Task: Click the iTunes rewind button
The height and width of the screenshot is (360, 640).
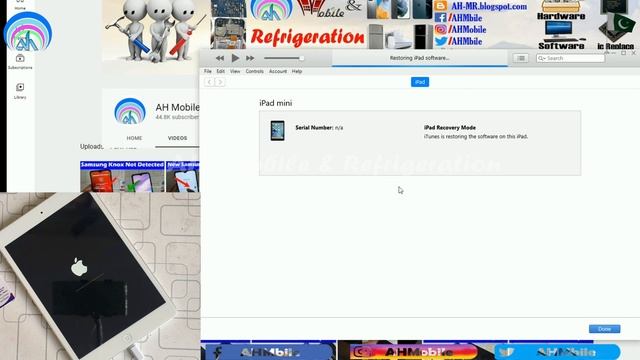Action: tap(220, 58)
